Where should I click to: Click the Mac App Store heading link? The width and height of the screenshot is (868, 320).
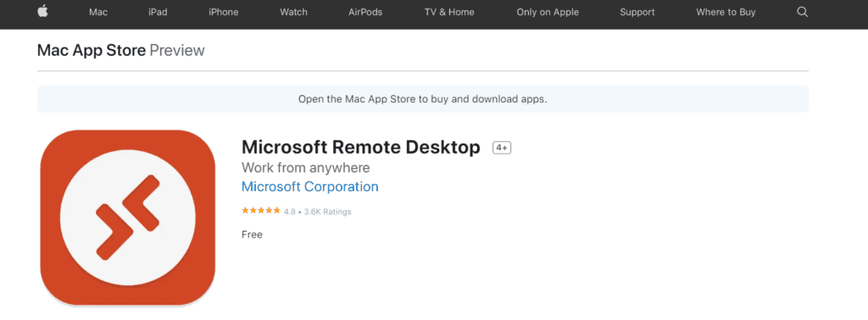click(92, 50)
